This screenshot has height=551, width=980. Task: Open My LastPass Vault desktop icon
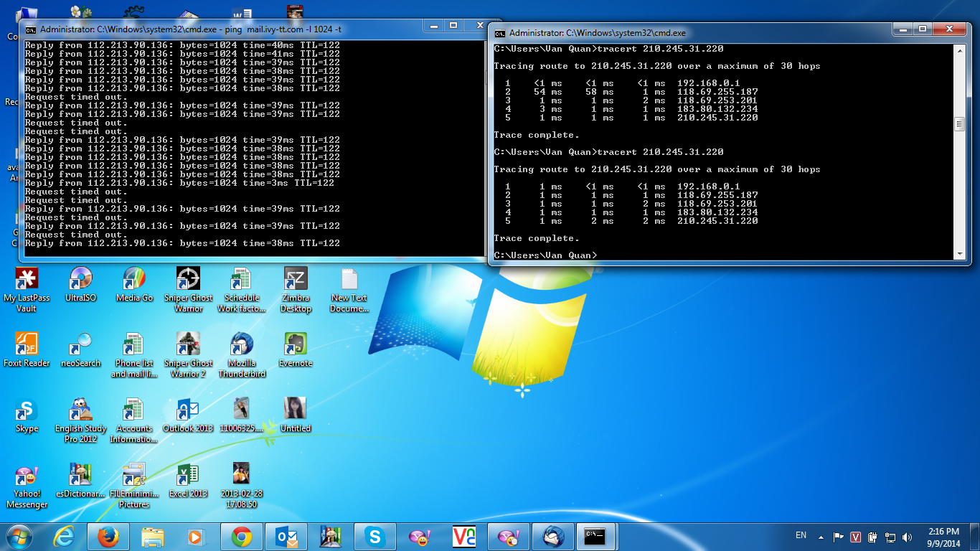pos(27,290)
